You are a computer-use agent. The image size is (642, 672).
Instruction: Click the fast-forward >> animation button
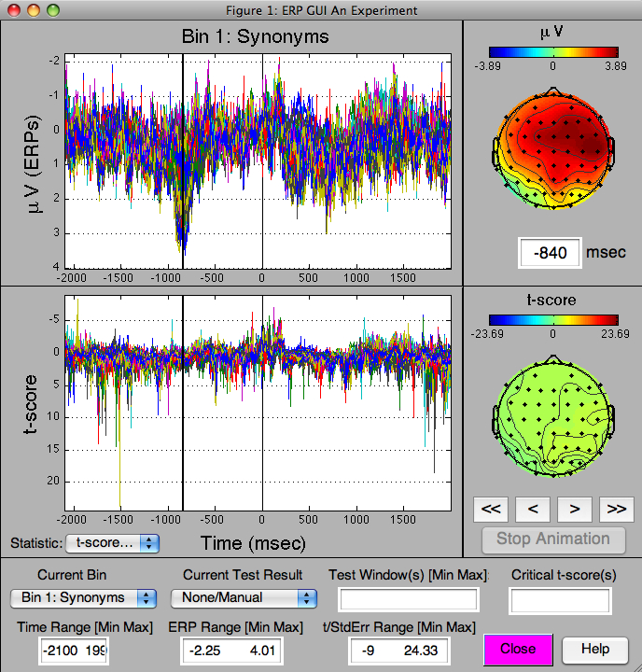(x=616, y=509)
